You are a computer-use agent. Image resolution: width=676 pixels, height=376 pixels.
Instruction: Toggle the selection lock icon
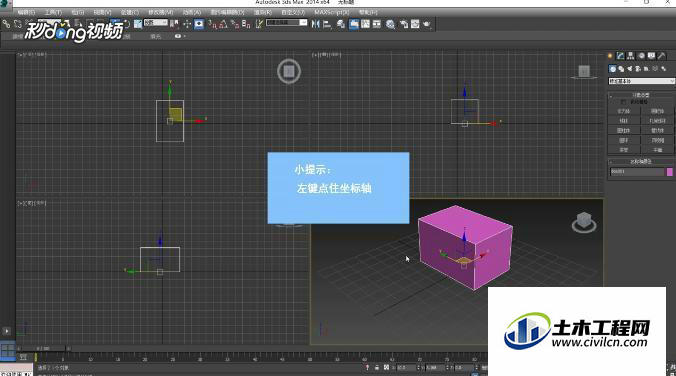click(x=376, y=367)
